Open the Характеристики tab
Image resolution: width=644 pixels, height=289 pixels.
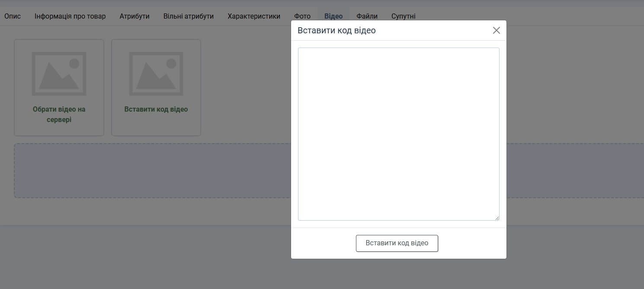pyautogui.click(x=254, y=16)
